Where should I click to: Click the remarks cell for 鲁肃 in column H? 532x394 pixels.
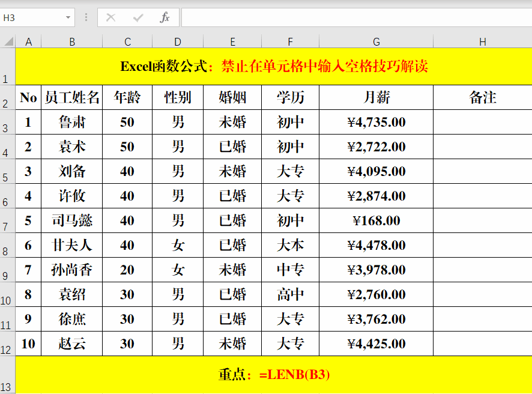tap(483, 122)
